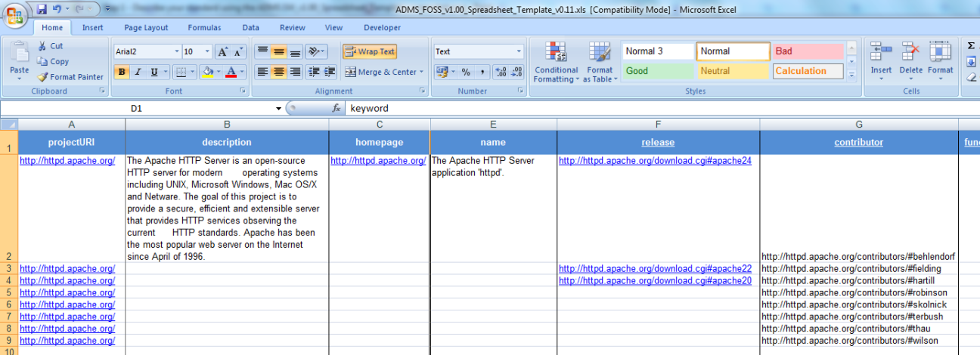Apply bottom vertical alignment
The height and width of the screenshot is (355, 980).
pyautogui.click(x=296, y=51)
